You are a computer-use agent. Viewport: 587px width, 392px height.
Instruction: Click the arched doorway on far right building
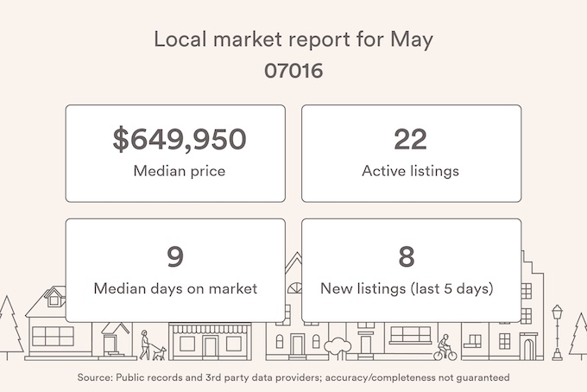[528, 349]
